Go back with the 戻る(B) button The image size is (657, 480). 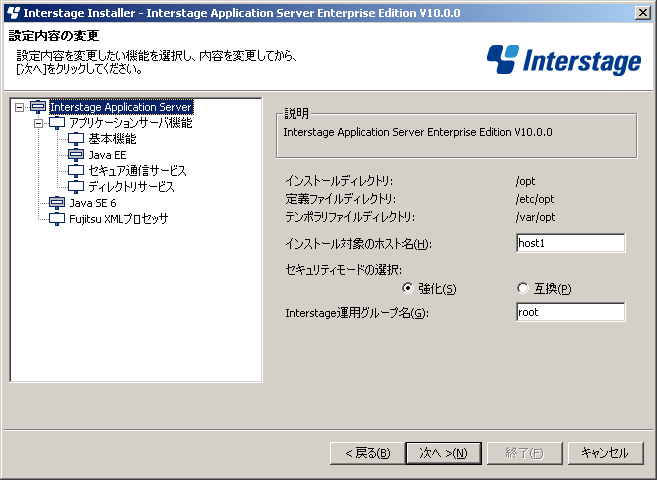tap(367, 453)
